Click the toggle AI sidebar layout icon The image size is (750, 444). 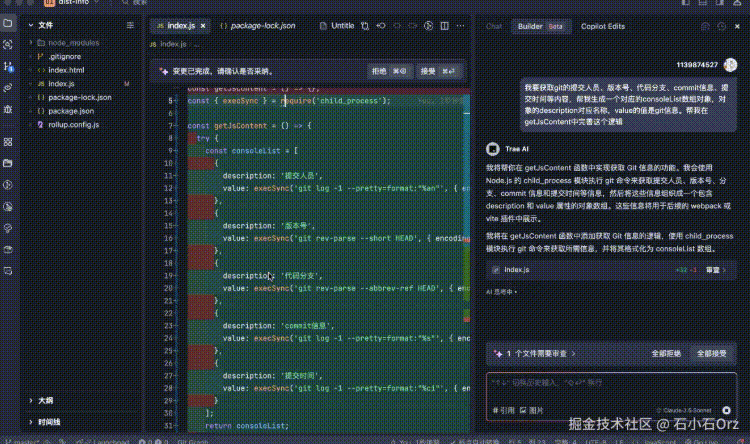[720, 2]
